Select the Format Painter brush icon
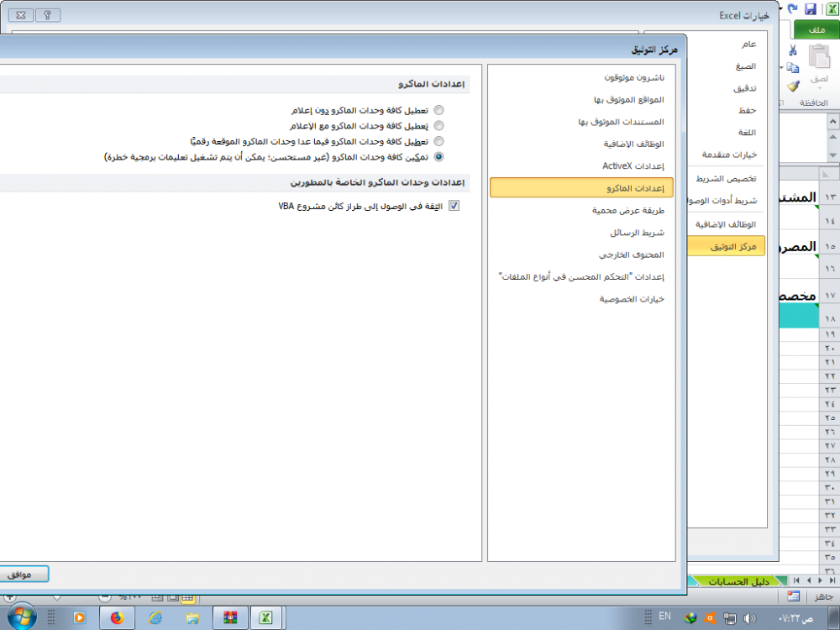 (794, 86)
